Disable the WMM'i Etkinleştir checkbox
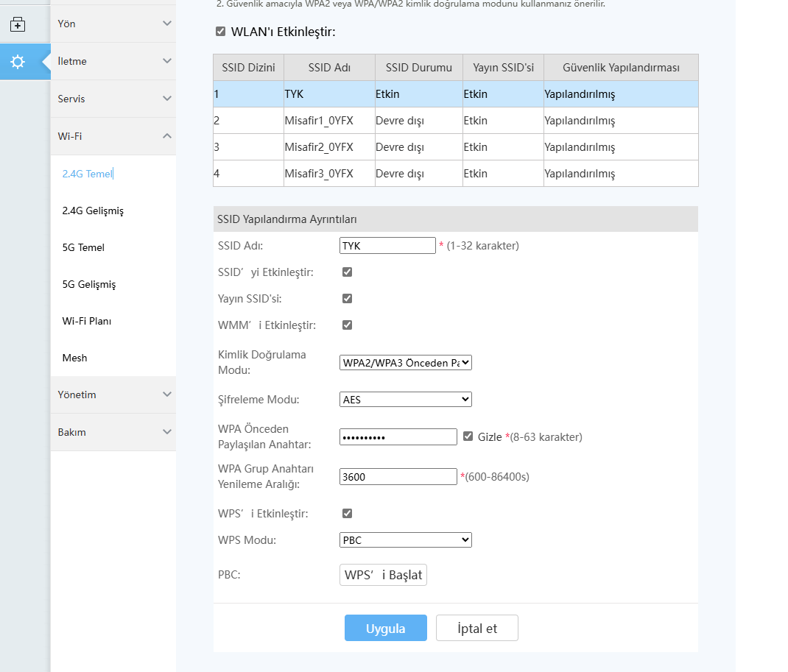 [x=348, y=325]
